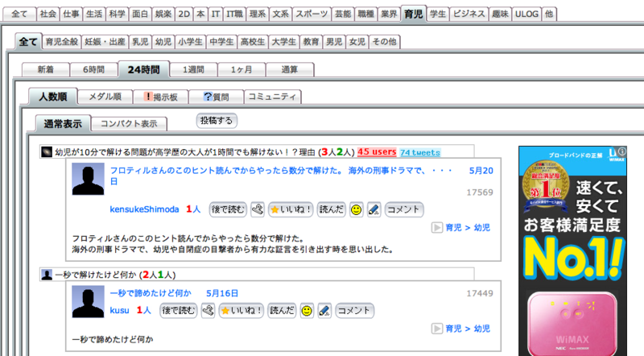Click the smiley face icon in kusu's post
The image size is (644, 356).
[307, 311]
